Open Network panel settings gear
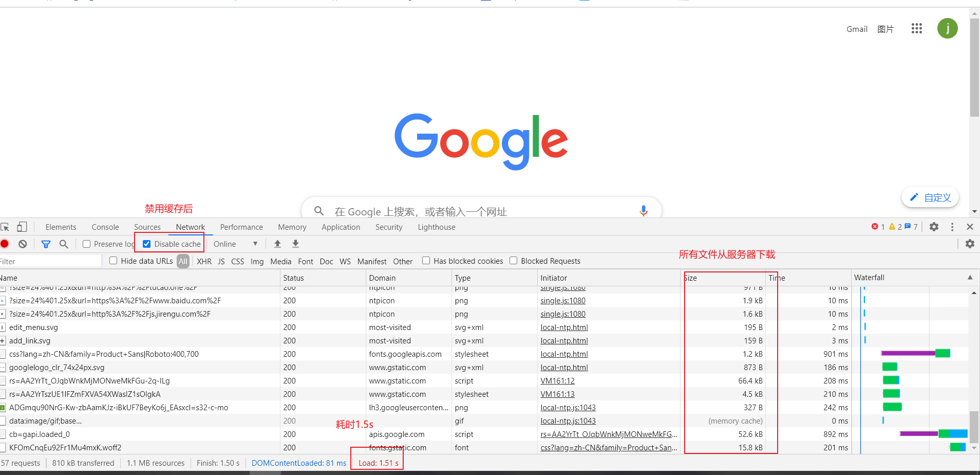The width and height of the screenshot is (980, 475). [970, 244]
